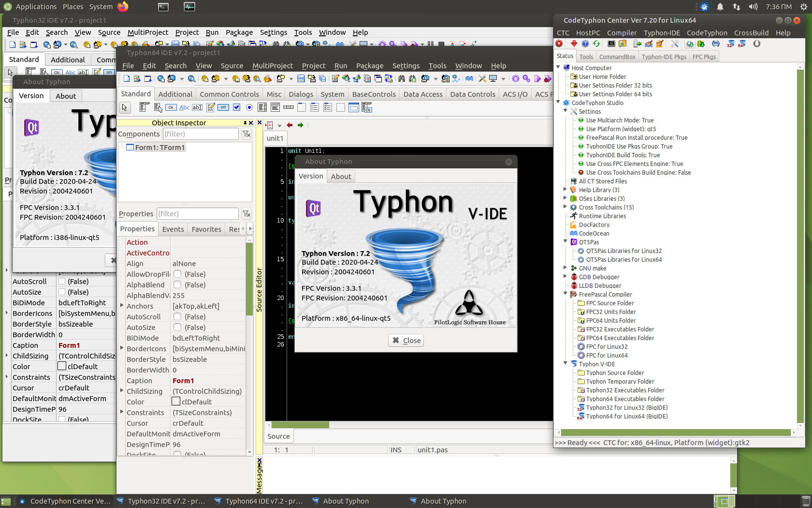Expand the Anchors property in Typhon64 Object Inspector

pyautogui.click(x=122, y=305)
